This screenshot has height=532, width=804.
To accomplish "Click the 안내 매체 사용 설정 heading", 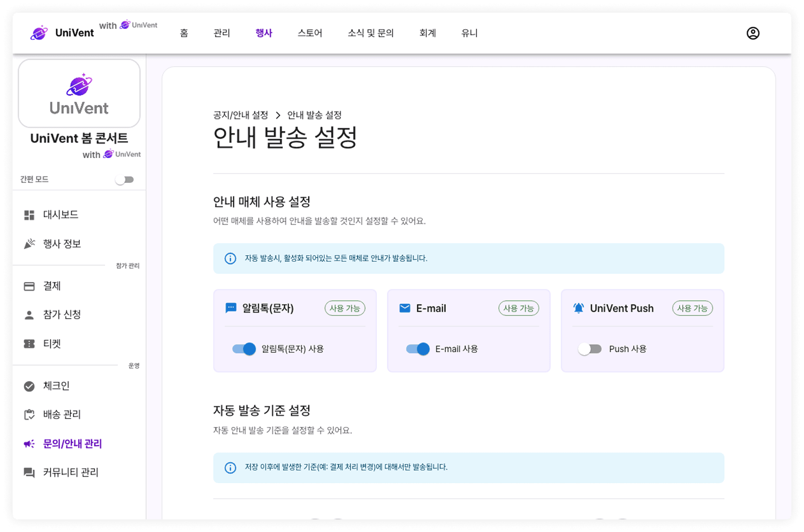I will point(262,202).
